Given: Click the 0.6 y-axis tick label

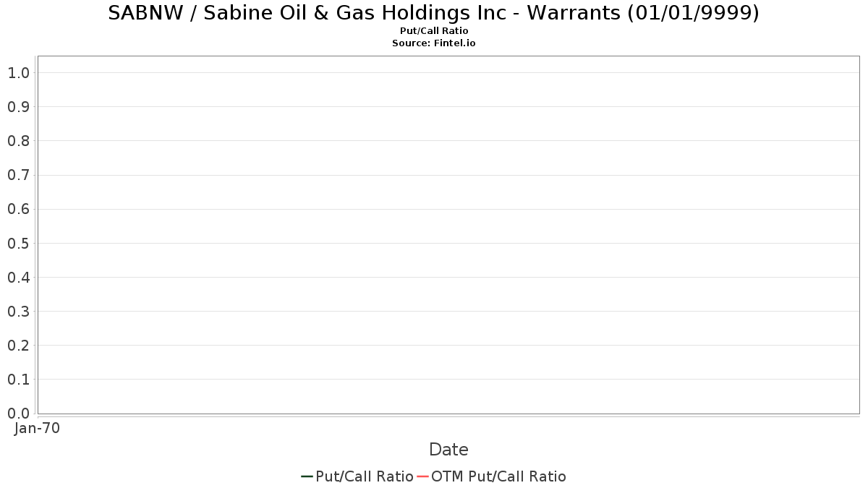Looking at the screenshot, I should pos(18,210).
